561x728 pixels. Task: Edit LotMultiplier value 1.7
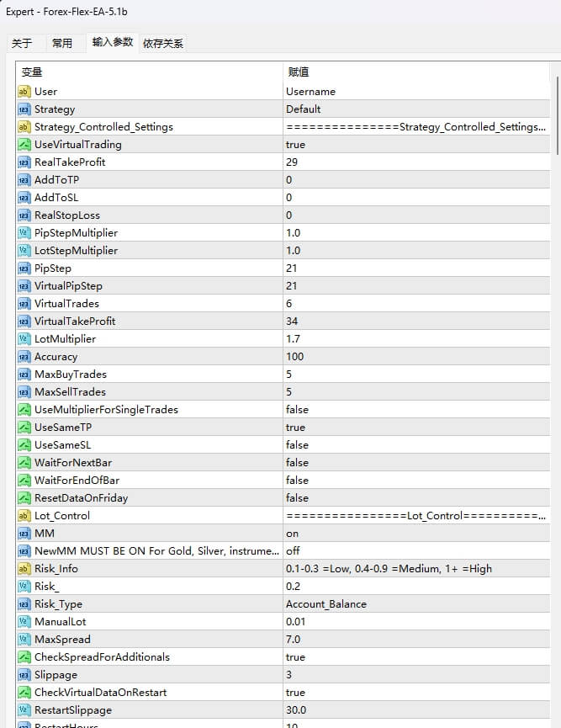tap(416, 339)
